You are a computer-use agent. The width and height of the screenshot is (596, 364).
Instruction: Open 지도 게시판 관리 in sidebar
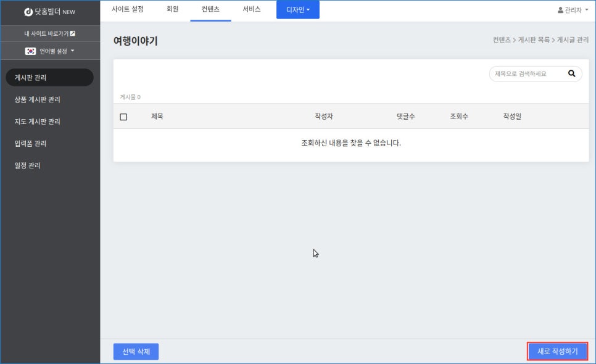[37, 122]
